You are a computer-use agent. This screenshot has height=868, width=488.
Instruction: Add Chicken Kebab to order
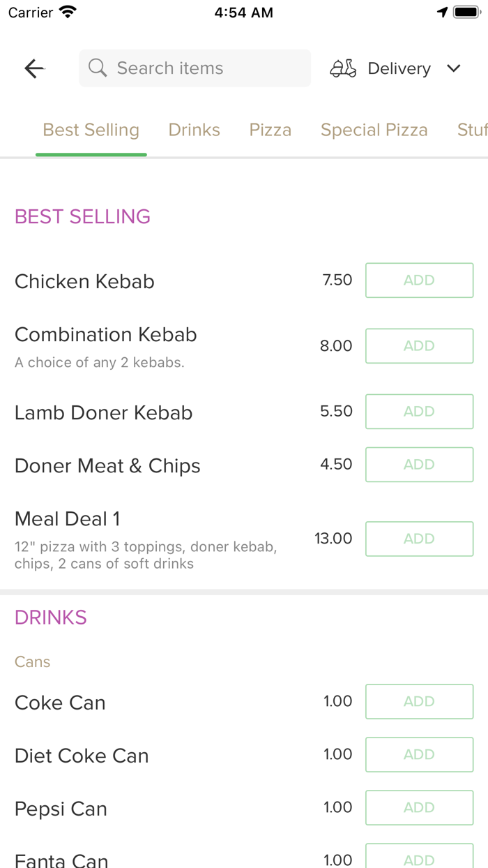tap(419, 280)
